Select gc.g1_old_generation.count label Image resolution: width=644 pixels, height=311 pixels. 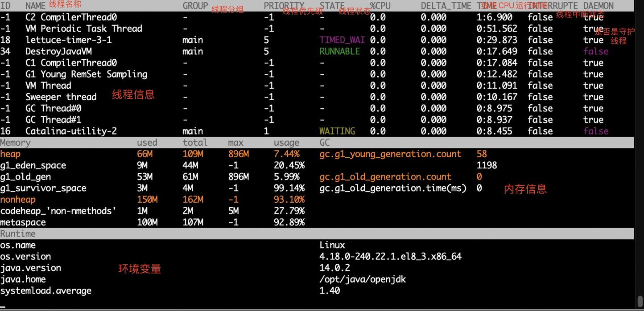click(x=385, y=177)
